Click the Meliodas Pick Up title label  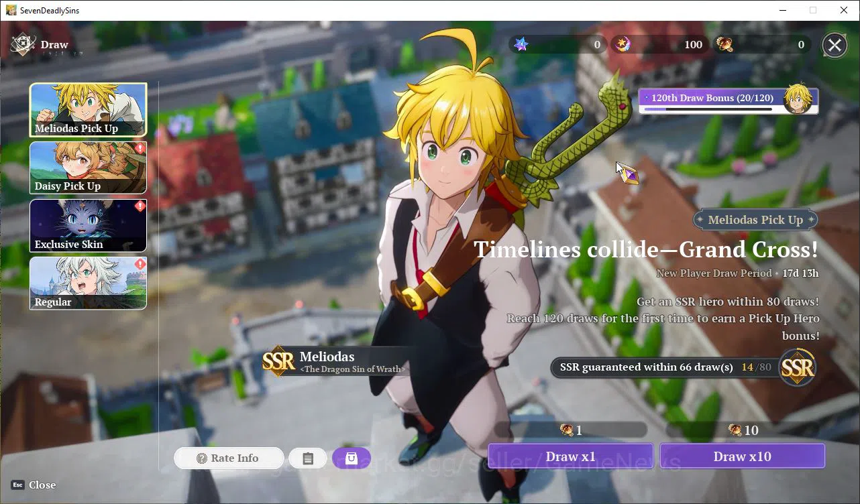(755, 220)
